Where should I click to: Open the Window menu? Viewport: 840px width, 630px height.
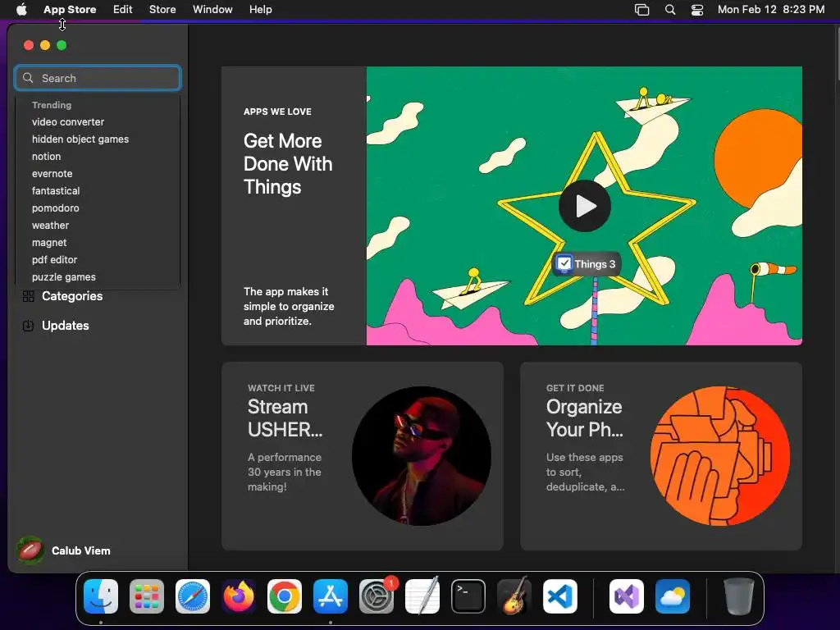(x=212, y=9)
